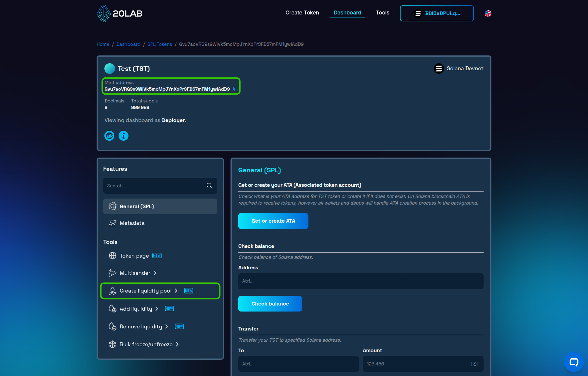The height and width of the screenshot is (376, 588).
Task: Open the chart analytics circle icon
Action: 109,136
